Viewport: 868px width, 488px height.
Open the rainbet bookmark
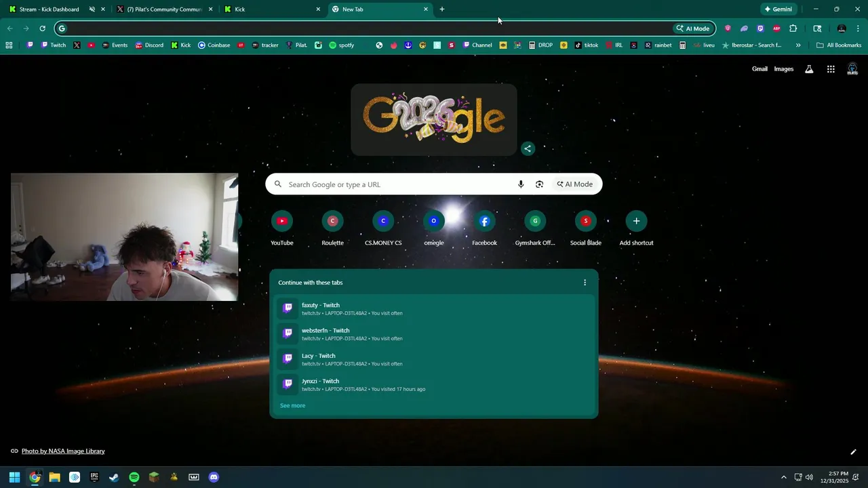point(658,45)
